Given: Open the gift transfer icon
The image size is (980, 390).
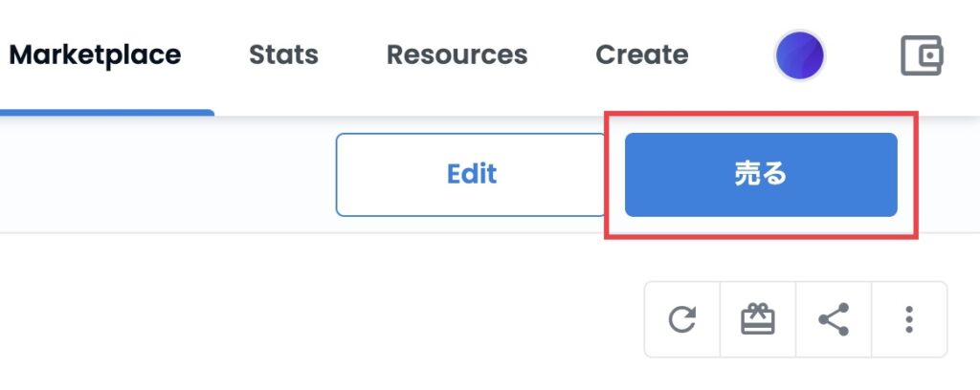Looking at the screenshot, I should click(758, 319).
